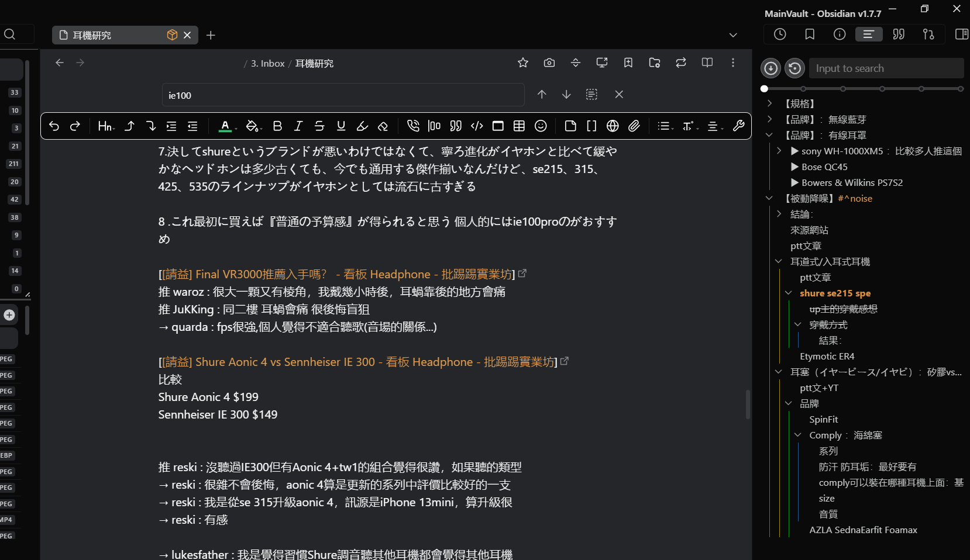
Task: Open the Hn heading menu
Action: click(106, 126)
